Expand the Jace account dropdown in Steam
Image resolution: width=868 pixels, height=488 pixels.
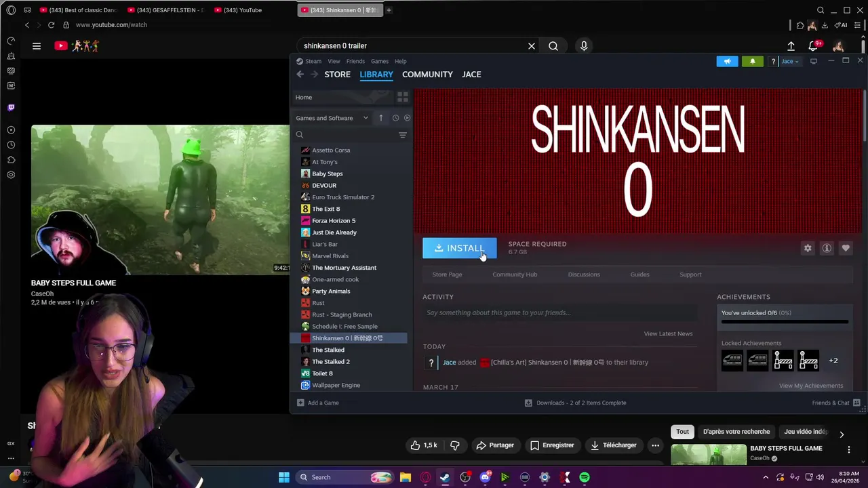click(x=790, y=61)
